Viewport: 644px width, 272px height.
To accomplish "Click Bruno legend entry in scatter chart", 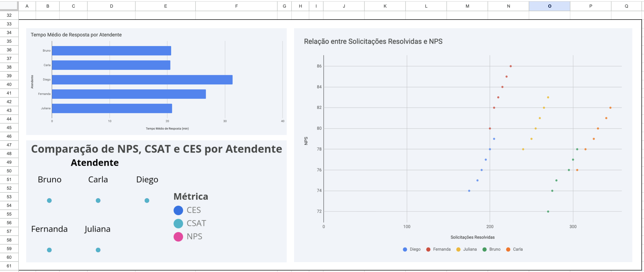I will tap(491, 249).
